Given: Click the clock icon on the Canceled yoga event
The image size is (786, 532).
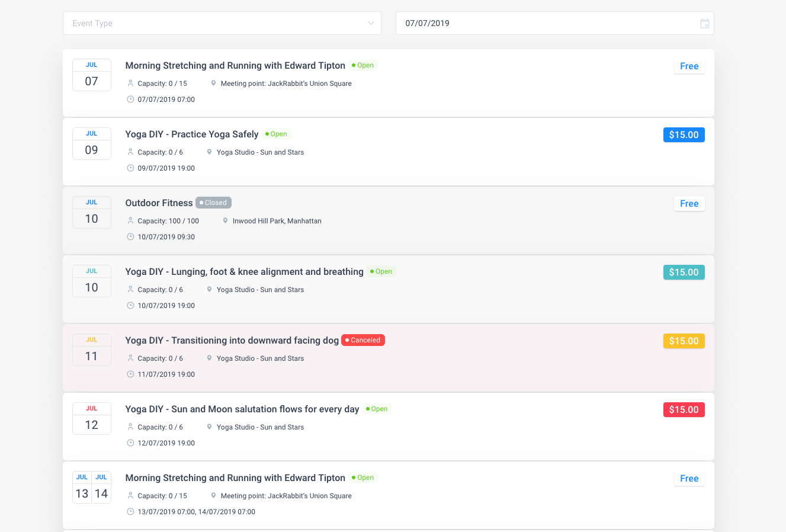Looking at the screenshot, I should coord(130,374).
